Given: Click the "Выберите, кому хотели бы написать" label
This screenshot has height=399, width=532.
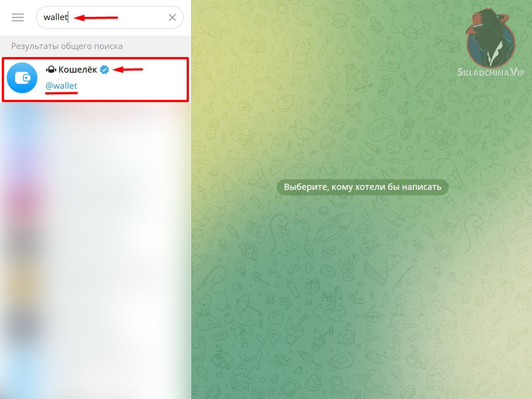Looking at the screenshot, I should (x=362, y=187).
